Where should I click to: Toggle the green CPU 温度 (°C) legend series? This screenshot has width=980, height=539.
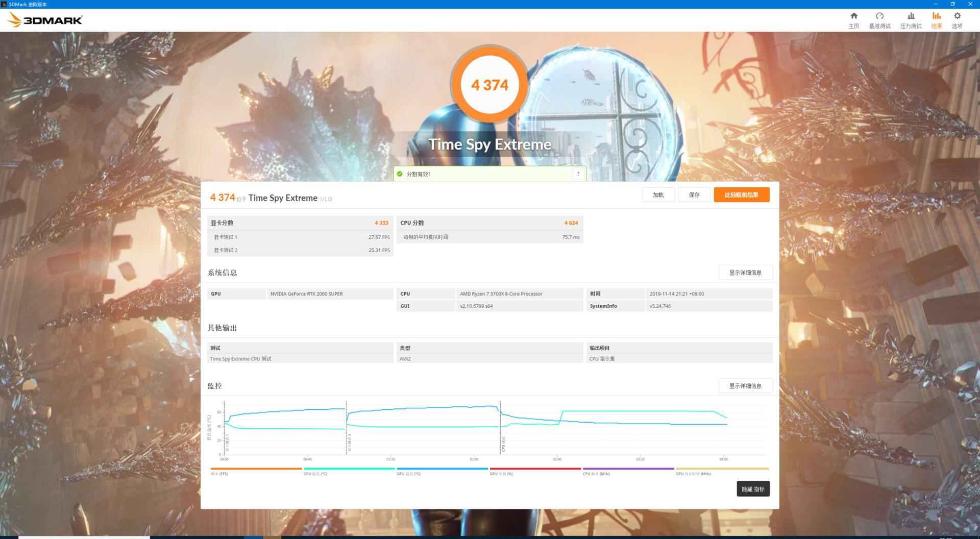(349, 471)
